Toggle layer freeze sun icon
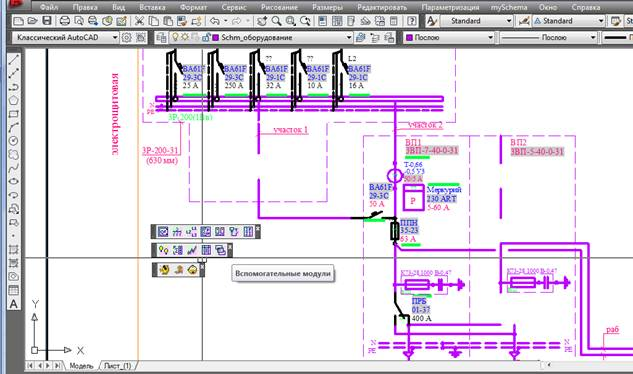Screen dimensions: 633x374 [184, 37]
